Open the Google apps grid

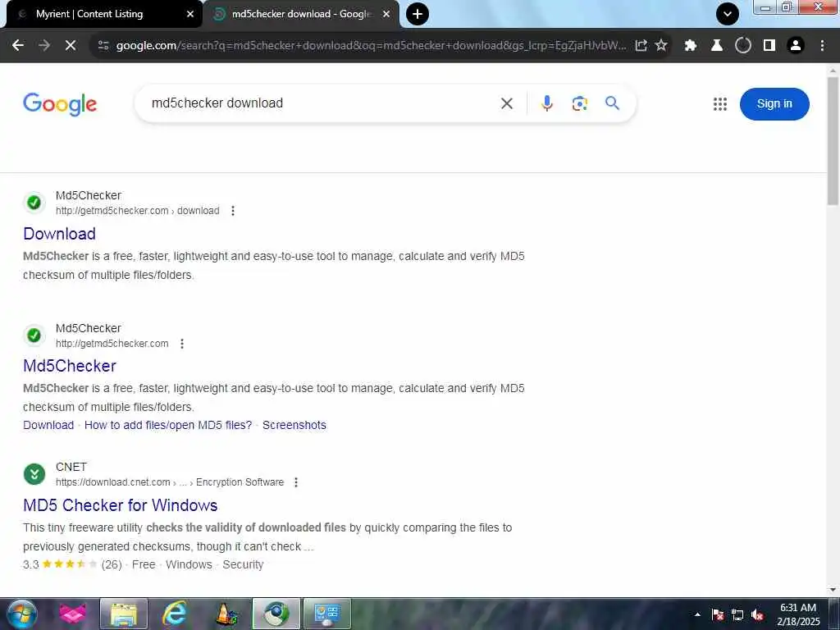click(x=720, y=104)
